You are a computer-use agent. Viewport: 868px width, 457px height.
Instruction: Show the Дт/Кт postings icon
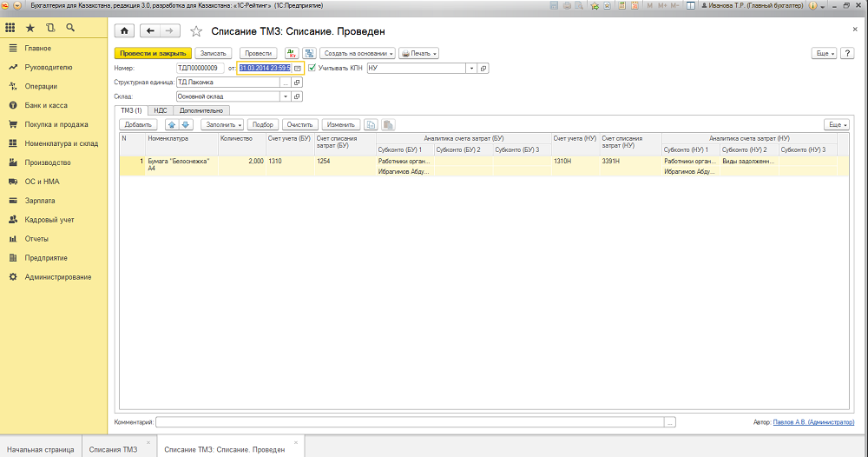pos(292,53)
